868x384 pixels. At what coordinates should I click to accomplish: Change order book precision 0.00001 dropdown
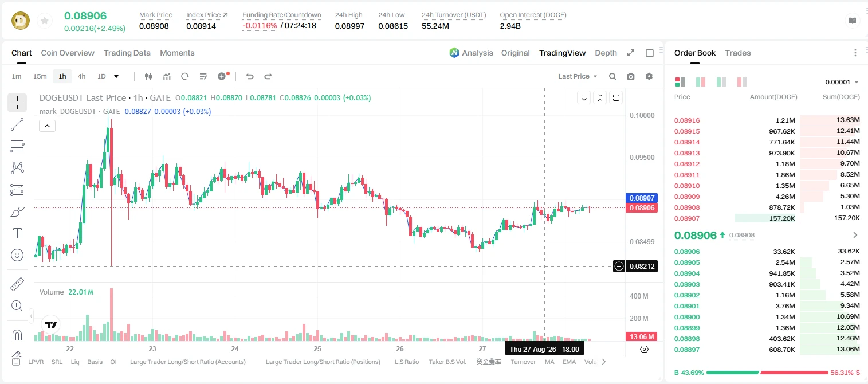[842, 82]
